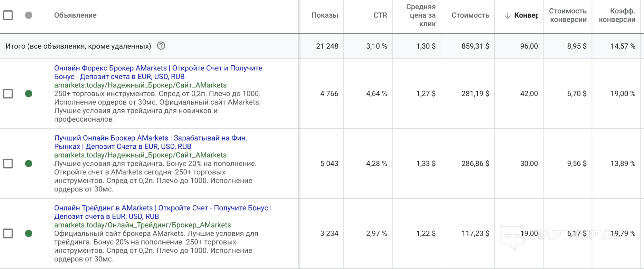Open ad headline 'Онлайн Трейдинг в AMarkets'

[x=163, y=212]
